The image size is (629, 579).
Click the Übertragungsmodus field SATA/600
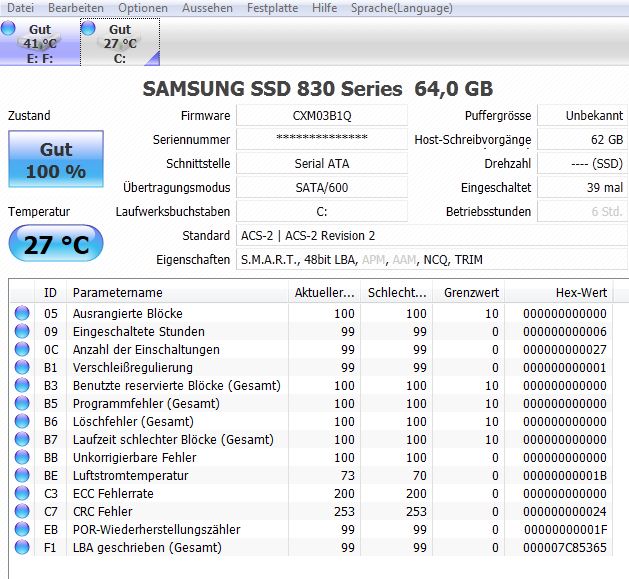pyautogui.click(x=322, y=187)
